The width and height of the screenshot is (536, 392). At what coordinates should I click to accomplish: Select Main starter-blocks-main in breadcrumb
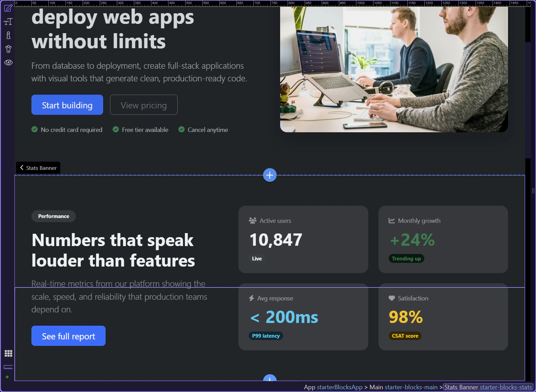click(x=403, y=387)
